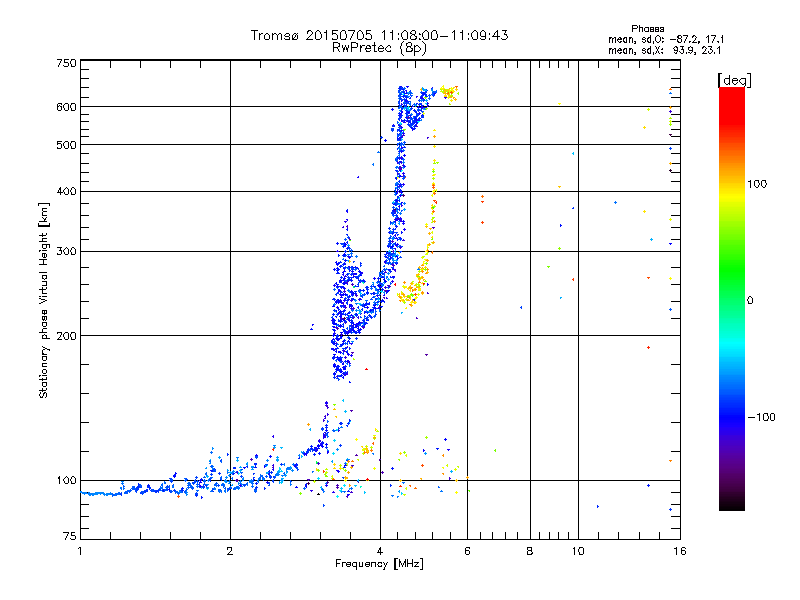
Task: Click the '300' y-axis label
Action: point(66,252)
